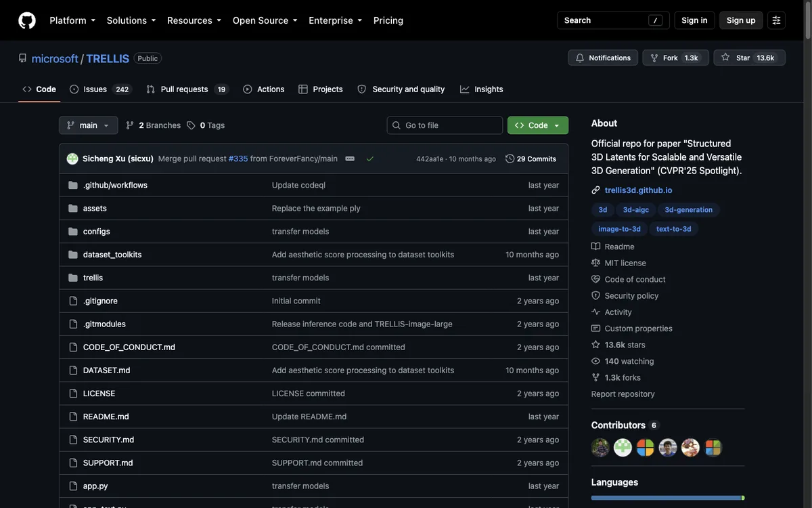Open the README.md file

pyautogui.click(x=106, y=417)
